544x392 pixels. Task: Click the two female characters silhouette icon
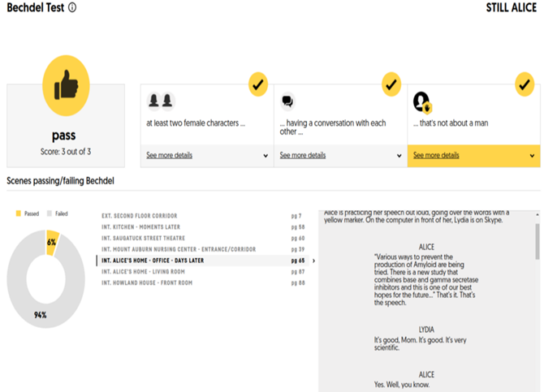pos(161,101)
